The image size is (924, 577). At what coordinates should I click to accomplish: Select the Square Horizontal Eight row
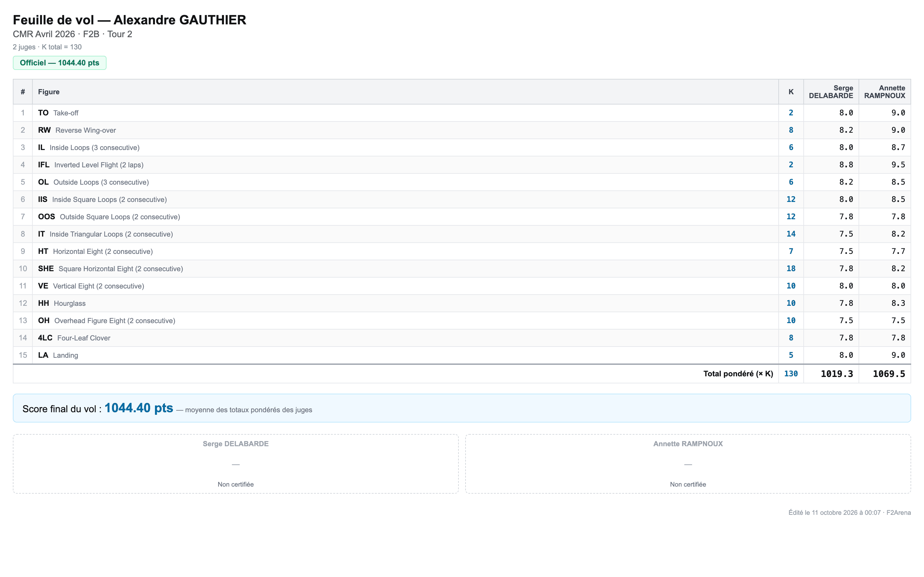click(x=462, y=269)
